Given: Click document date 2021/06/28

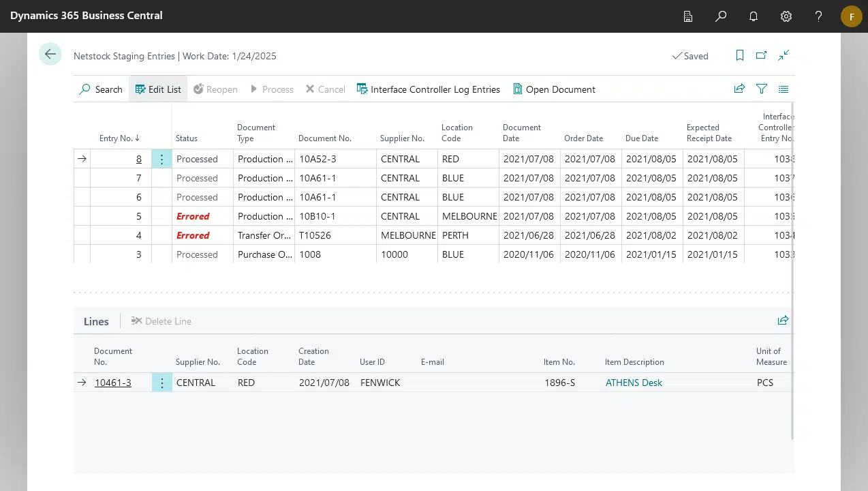Looking at the screenshot, I should click(x=529, y=235).
